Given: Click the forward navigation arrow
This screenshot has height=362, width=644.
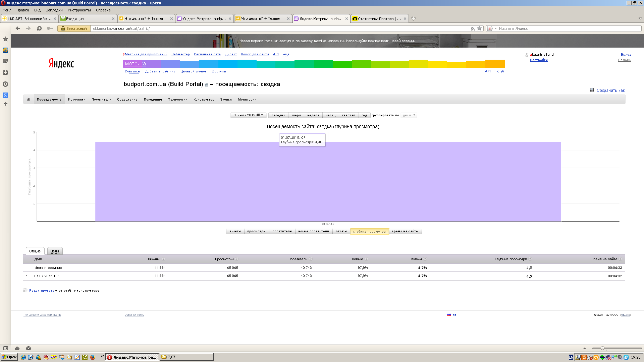Looking at the screenshot, I should pyautogui.click(x=29, y=28).
